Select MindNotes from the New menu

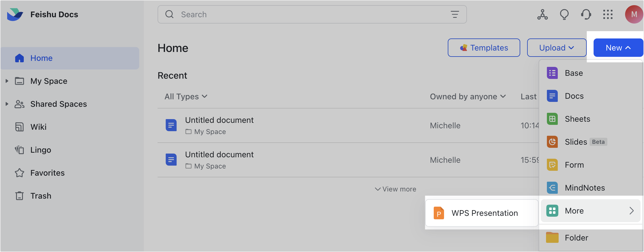(590, 188)
